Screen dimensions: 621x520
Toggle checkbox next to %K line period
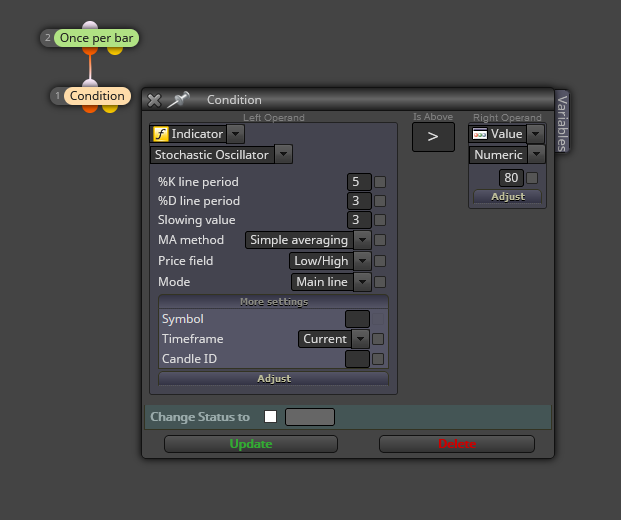click(x=380, y=182)
